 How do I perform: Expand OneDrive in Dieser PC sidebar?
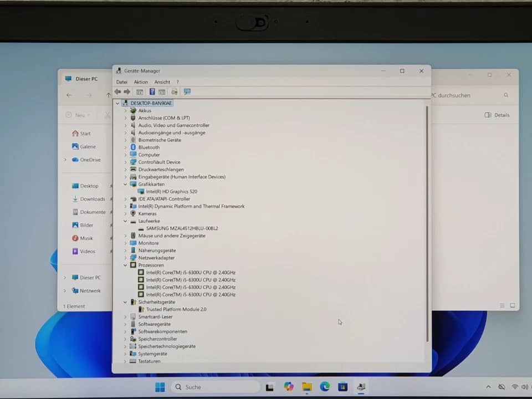[65, 160]
